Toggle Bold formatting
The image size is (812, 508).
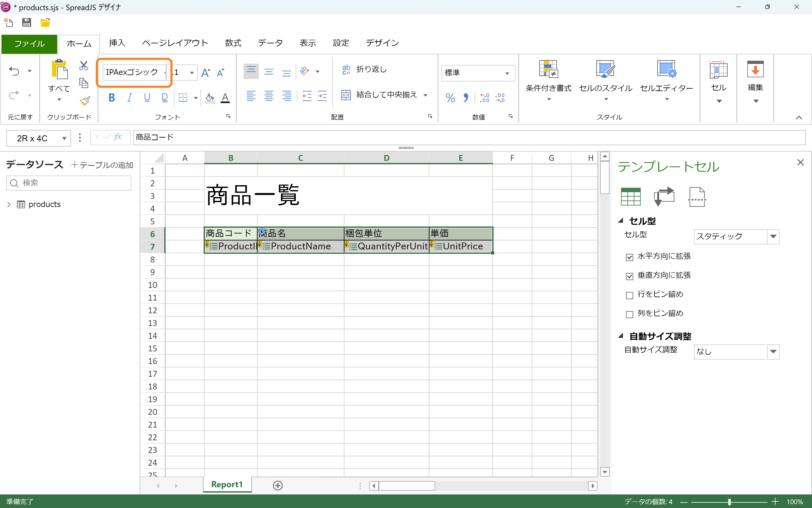(x=112, y=98)
